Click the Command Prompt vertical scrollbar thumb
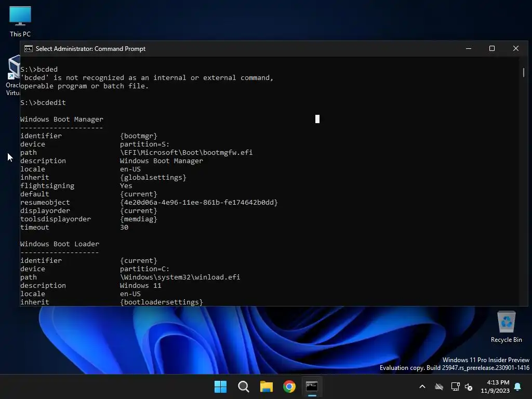 524,72
